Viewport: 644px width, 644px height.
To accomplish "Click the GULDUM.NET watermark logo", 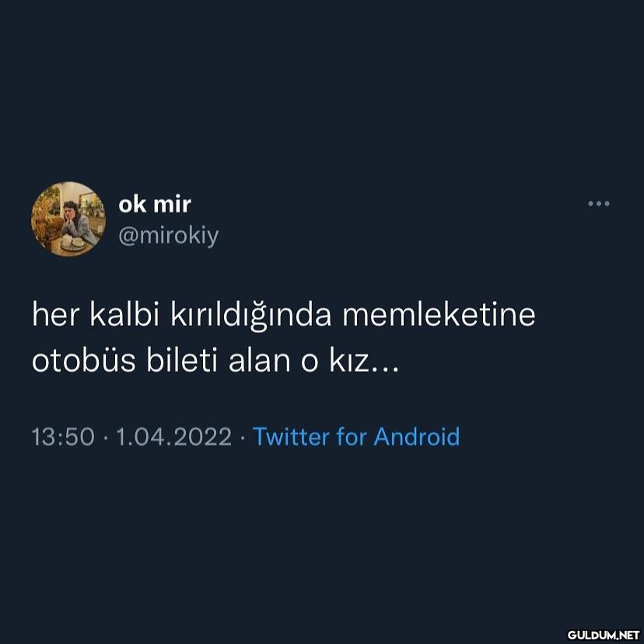I will [x=603, y=635].
